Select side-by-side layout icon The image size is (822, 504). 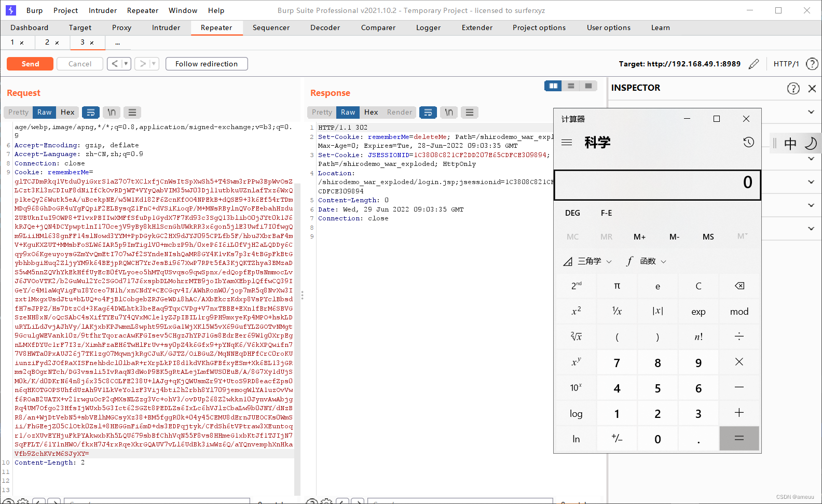[553, 86]
